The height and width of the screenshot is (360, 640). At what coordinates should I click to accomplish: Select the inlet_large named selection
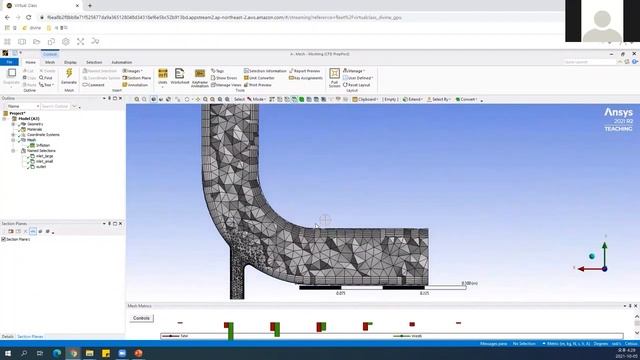point(44,156)
